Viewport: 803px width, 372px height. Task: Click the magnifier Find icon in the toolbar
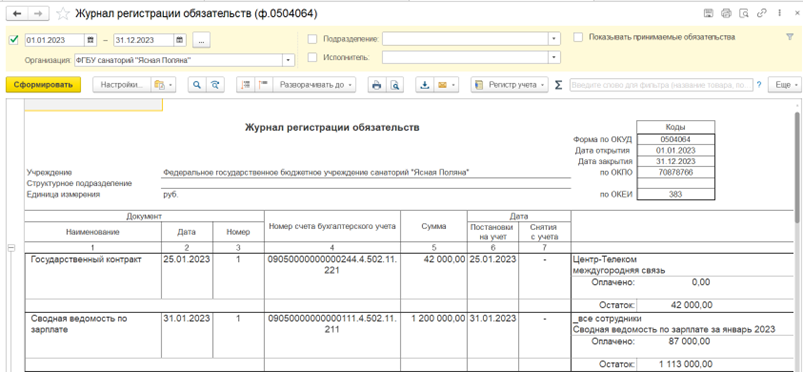[196, 86]
